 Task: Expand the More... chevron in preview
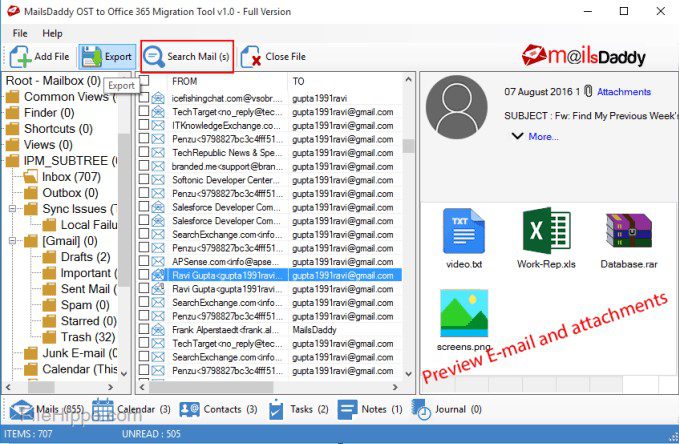517,136
